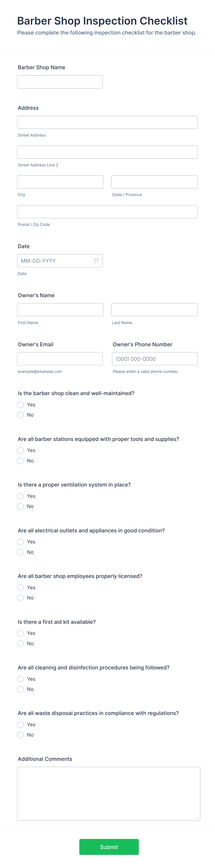Viewport: 215px width, 868px height.
Task: Select No for electrical outlets in good condition
Action: [20, 552]
